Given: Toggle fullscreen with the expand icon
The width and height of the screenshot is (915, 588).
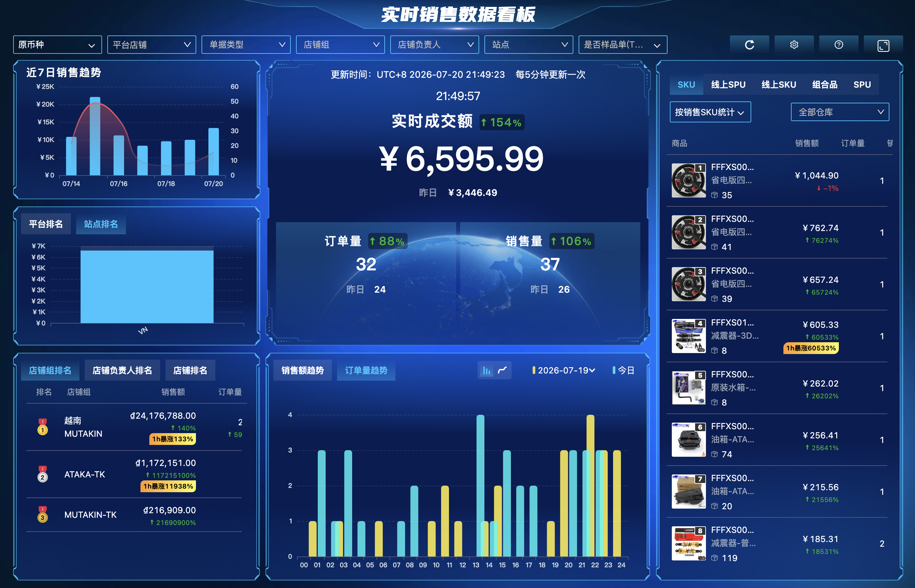Looking at the screenshot, I should click(x=883, y=45).
